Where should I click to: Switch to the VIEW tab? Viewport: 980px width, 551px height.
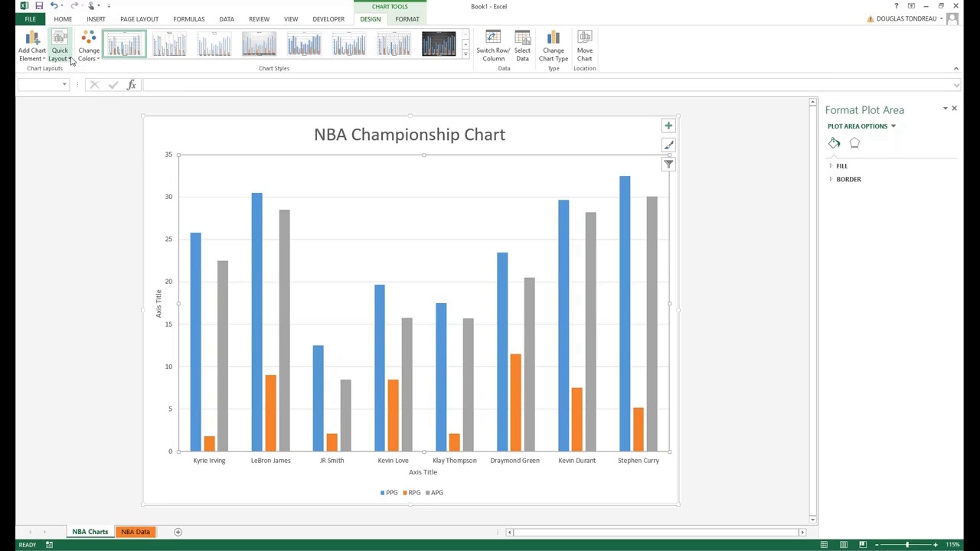tap(291, 19)
